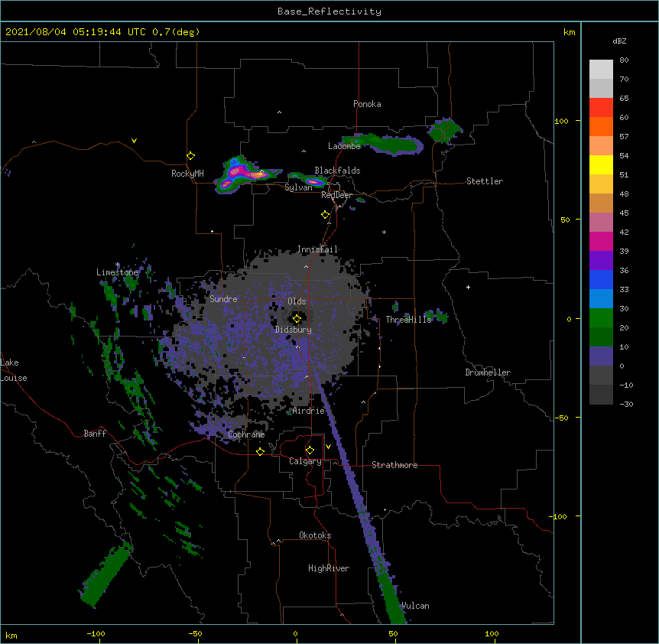Viewport: 659px width, 644px height.
Task: Click the Calgary city label
Action: (x=305, y=461)
